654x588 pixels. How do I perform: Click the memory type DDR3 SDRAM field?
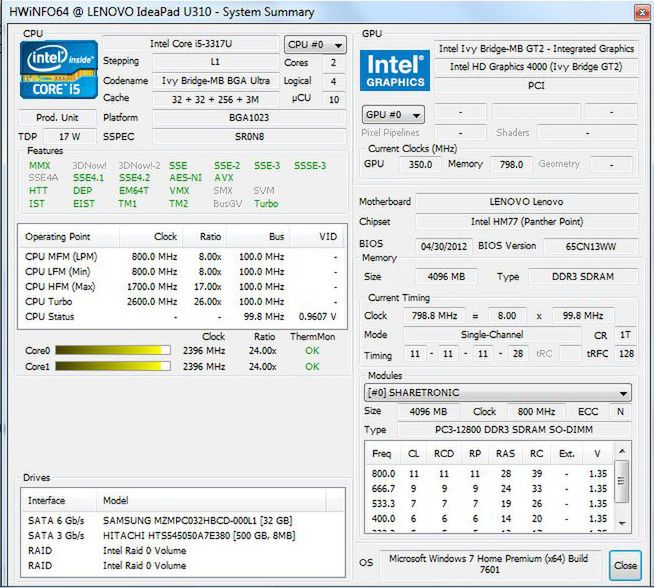click(x=583, y=276)
